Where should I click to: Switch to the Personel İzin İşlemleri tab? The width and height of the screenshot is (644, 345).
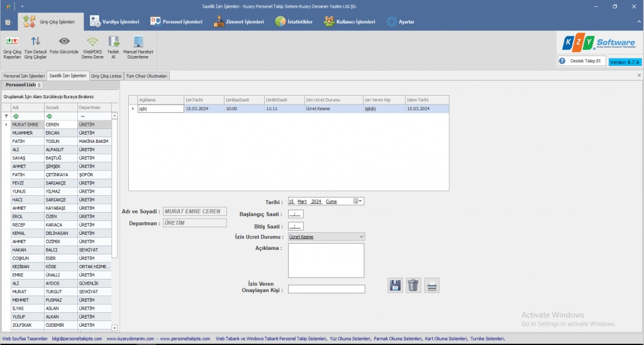pos(24,76)
